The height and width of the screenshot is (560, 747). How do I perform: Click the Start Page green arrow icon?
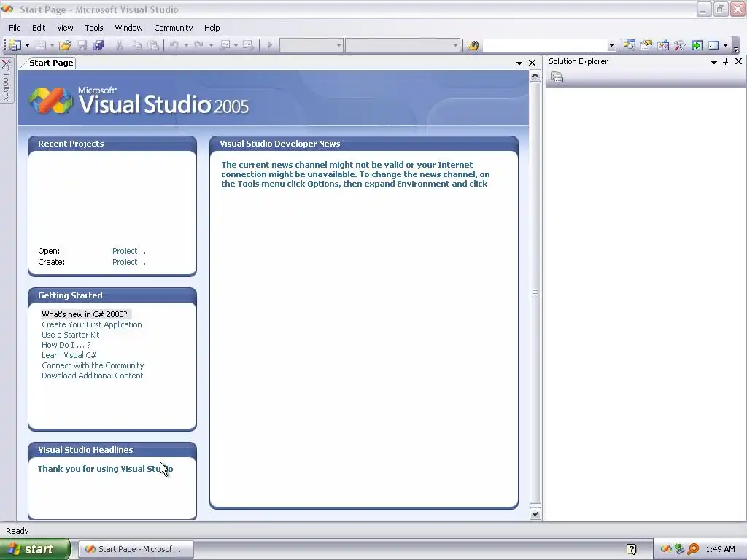697,45
